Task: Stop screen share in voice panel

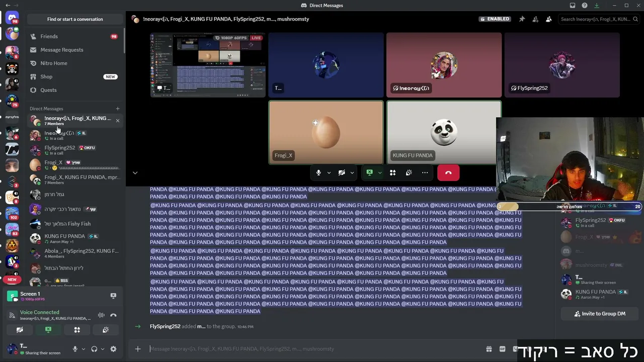Action: 48,330
